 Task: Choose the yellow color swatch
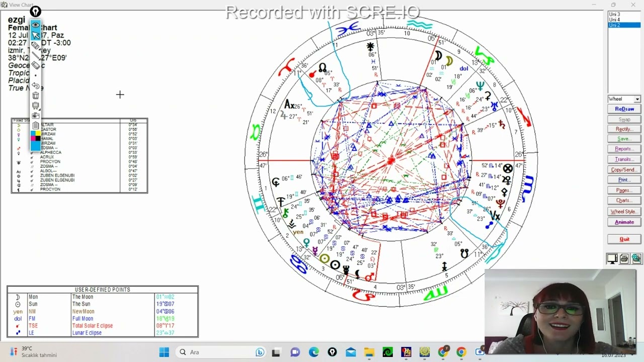[x=38, y=133]
